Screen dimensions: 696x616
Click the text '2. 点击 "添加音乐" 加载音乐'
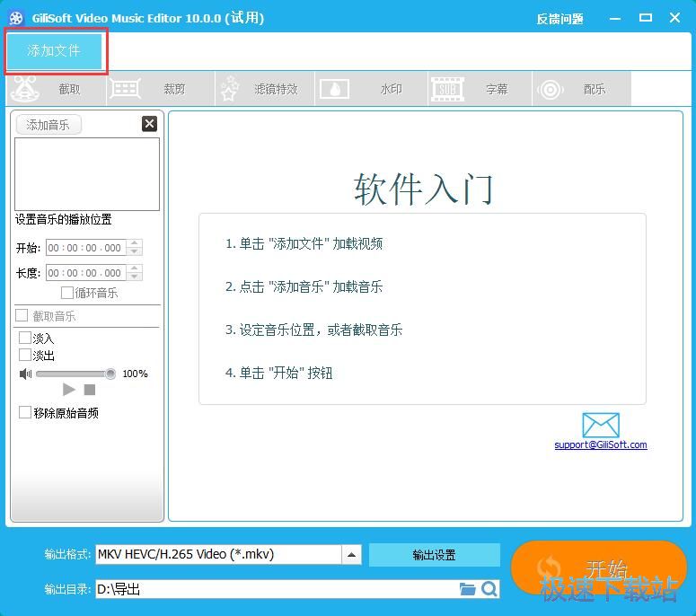click(x=304, y=286)
